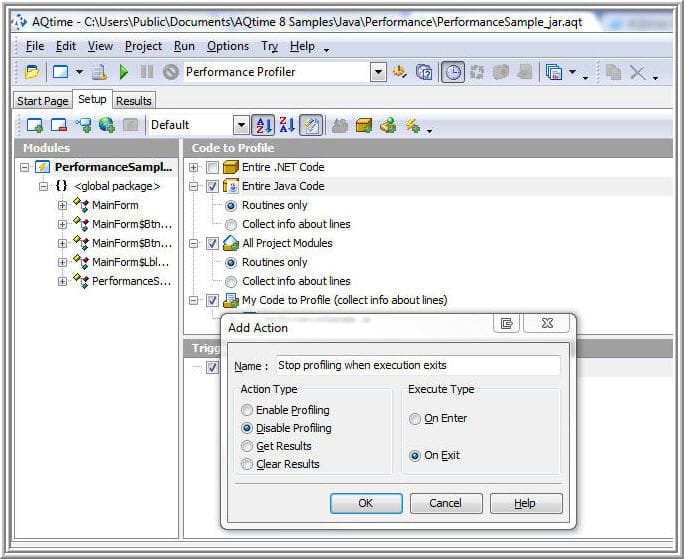Open the Project menu
Image resolution: width=684 pixels, height=559 pixels.
point(143,46)
